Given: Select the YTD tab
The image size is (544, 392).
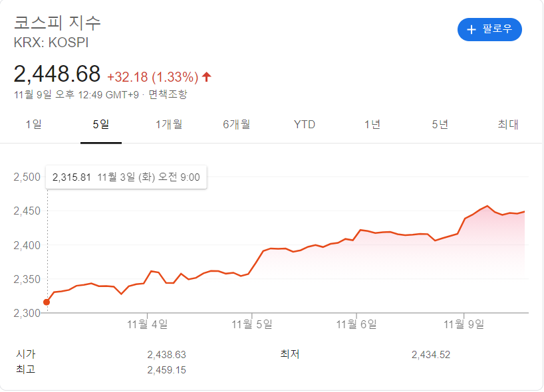Looking at the screenshot, I should pyautogui.click(x=305, y=124).
